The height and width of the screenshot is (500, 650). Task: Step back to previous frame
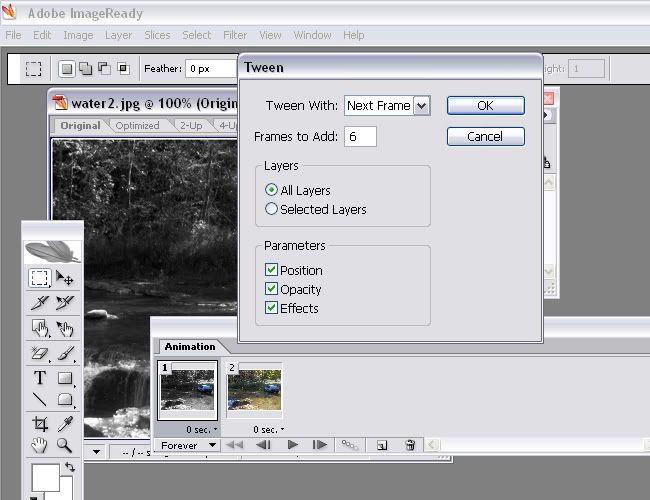[x=264, y=445]
